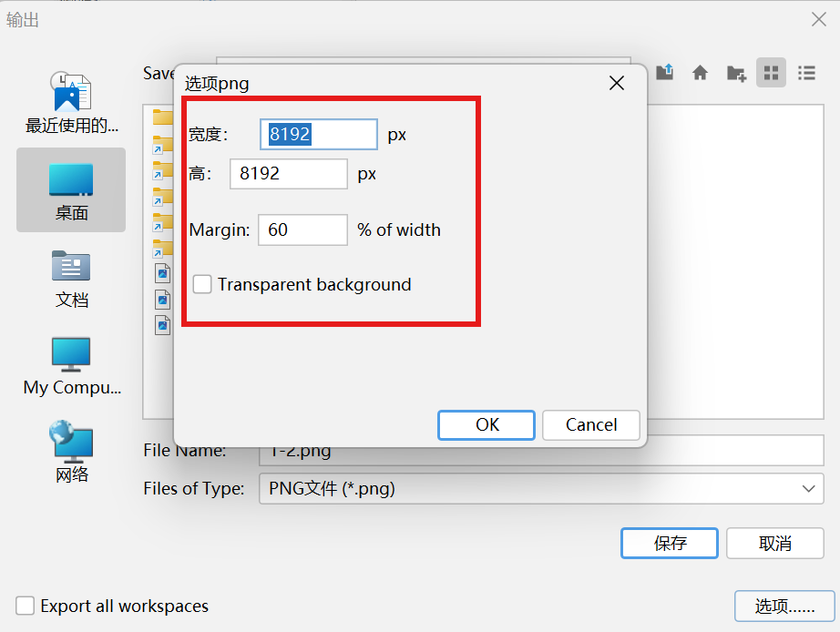Go to the home folder
The height and width of the screenshot is (632, 840).
tap(701, 72)
